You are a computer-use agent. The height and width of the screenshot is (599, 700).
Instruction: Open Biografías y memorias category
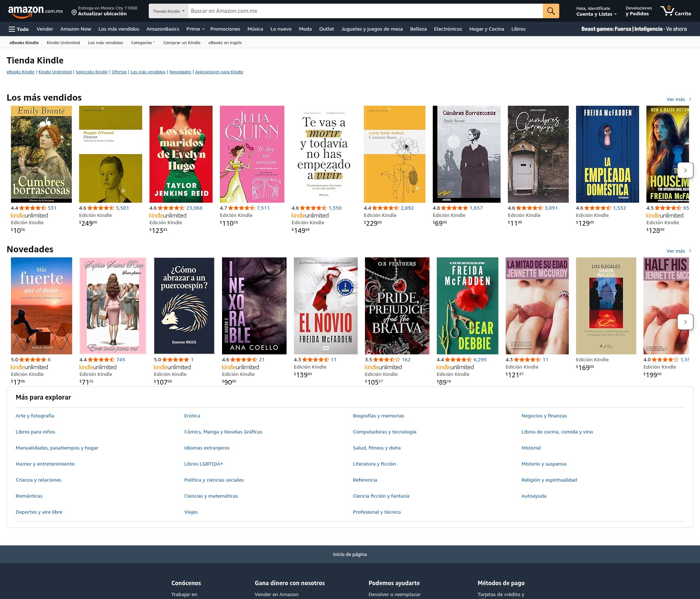pyautogui.click(x=378, y=416)
